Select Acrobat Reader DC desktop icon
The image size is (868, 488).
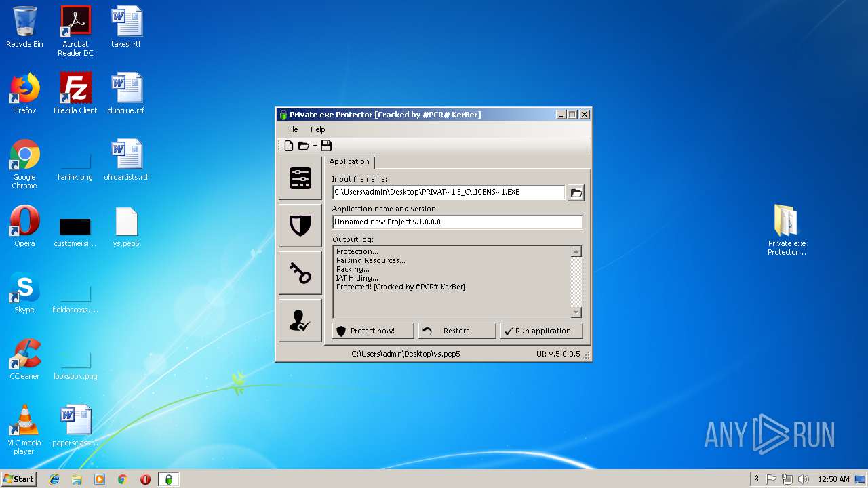pos(75,31)
